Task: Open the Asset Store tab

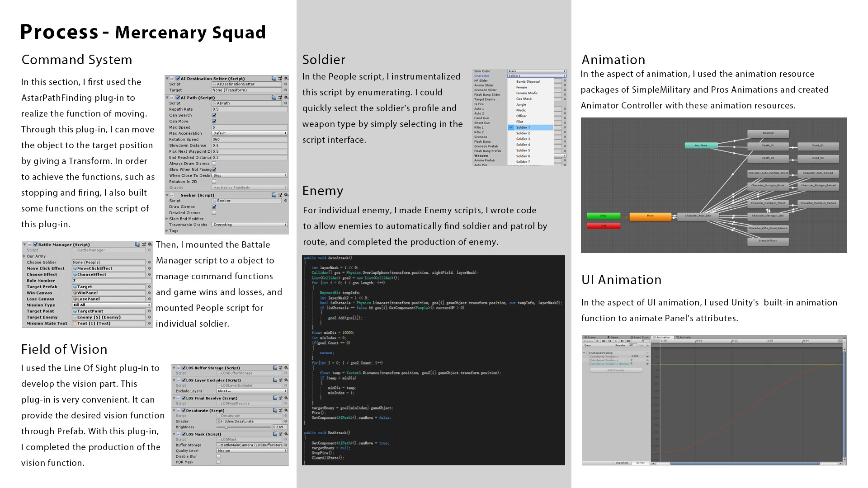Action: coord(640,337)
